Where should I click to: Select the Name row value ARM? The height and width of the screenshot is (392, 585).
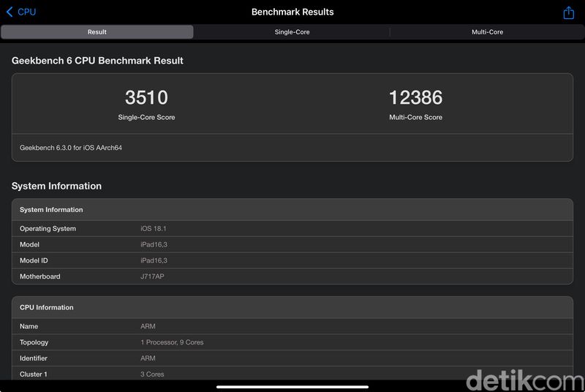point(148,326)
